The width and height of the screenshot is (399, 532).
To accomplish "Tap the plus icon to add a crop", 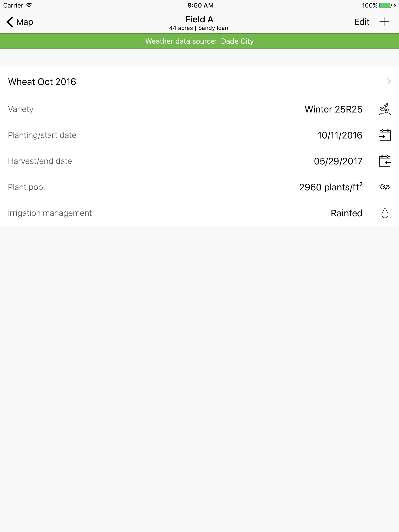I will tap(384, 22).
